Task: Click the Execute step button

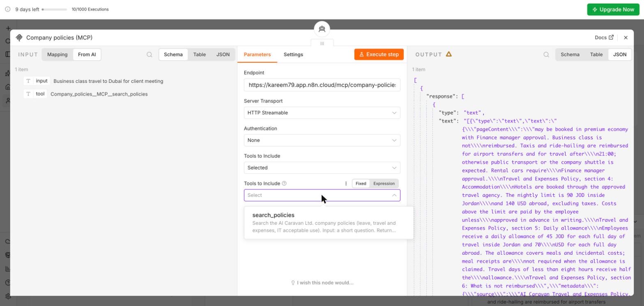Action: [379, 55]
